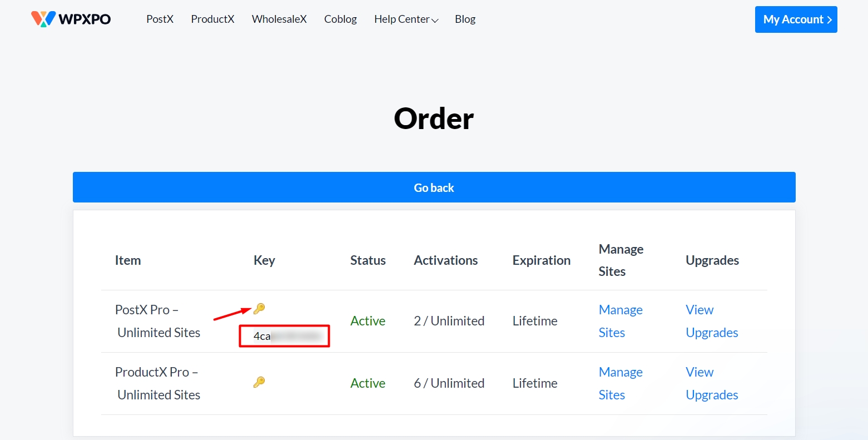
Task: View Upgrades for ProductX Pro
Action: click(711, 383)
